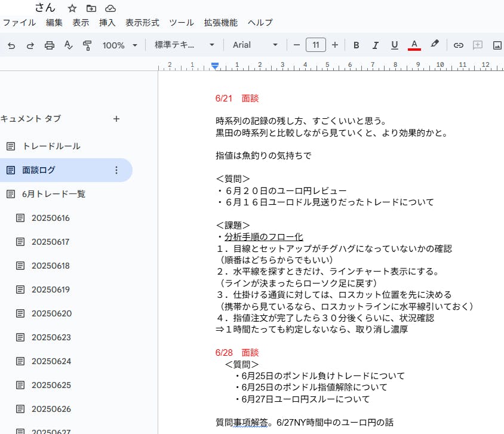Viewport: 504px width, 434px height.
Task: Toggle underline text formatting
Action: coord(394,45)
